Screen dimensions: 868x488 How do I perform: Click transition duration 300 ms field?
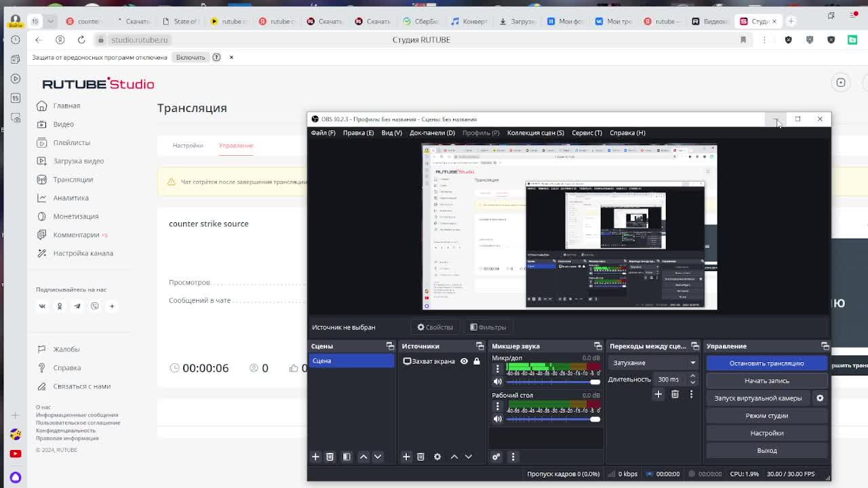coord(671,380)
